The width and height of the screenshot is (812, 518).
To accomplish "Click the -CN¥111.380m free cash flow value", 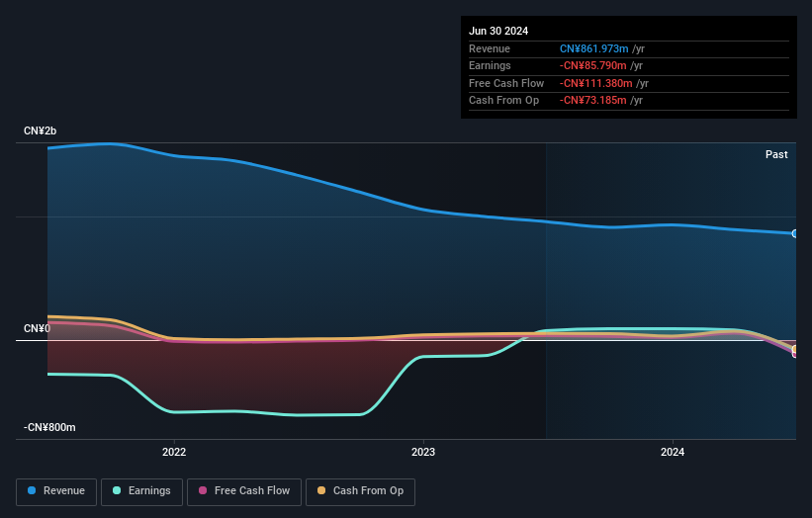I will tap(596, 83).
